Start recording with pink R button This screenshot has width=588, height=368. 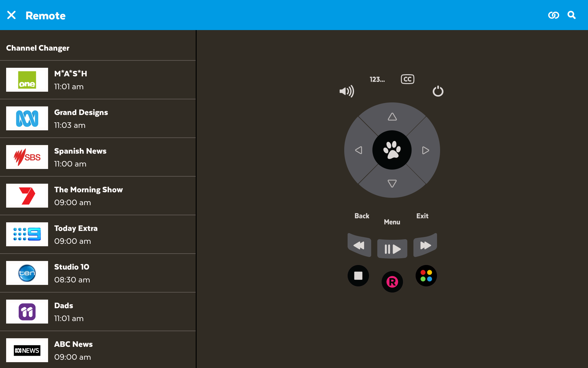click(392, 282)
